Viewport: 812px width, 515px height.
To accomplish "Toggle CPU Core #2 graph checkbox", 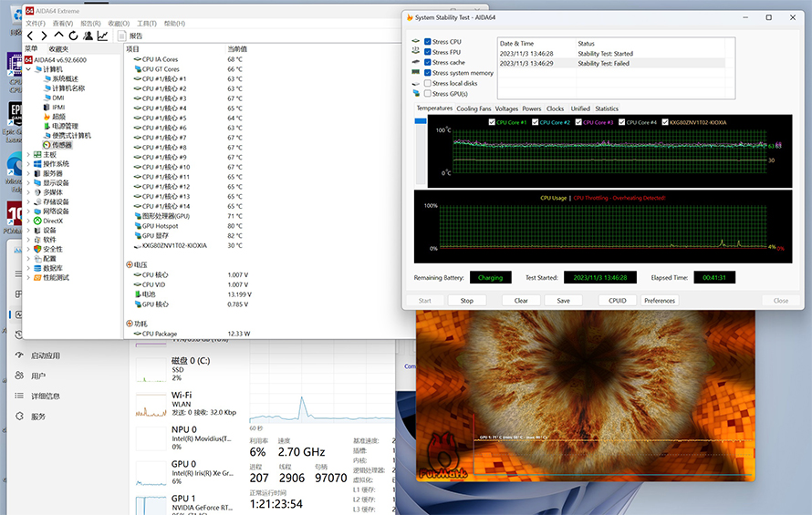I will click(536, 122).
